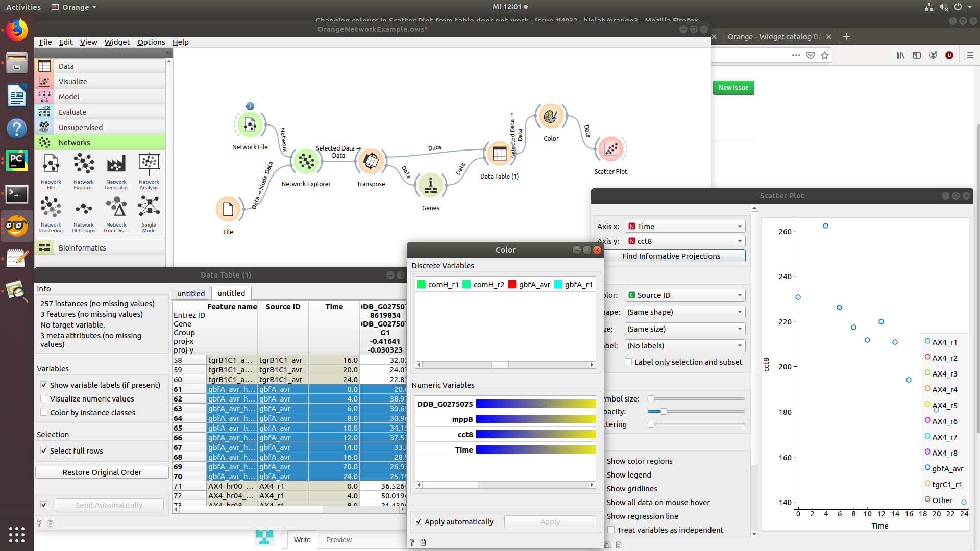Launch Firefox from the Ubuntu dock

click(x=17, y=31)
